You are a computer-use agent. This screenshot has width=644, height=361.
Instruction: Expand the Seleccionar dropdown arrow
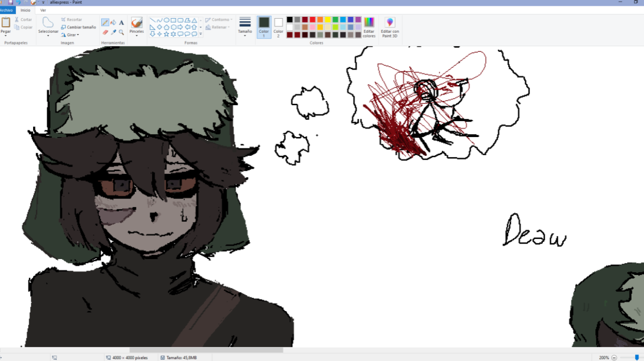coord(48,36)
